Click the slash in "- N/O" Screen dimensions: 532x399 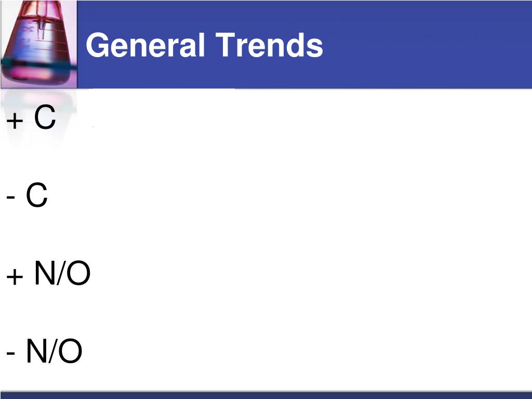click(x=52, y=351)
